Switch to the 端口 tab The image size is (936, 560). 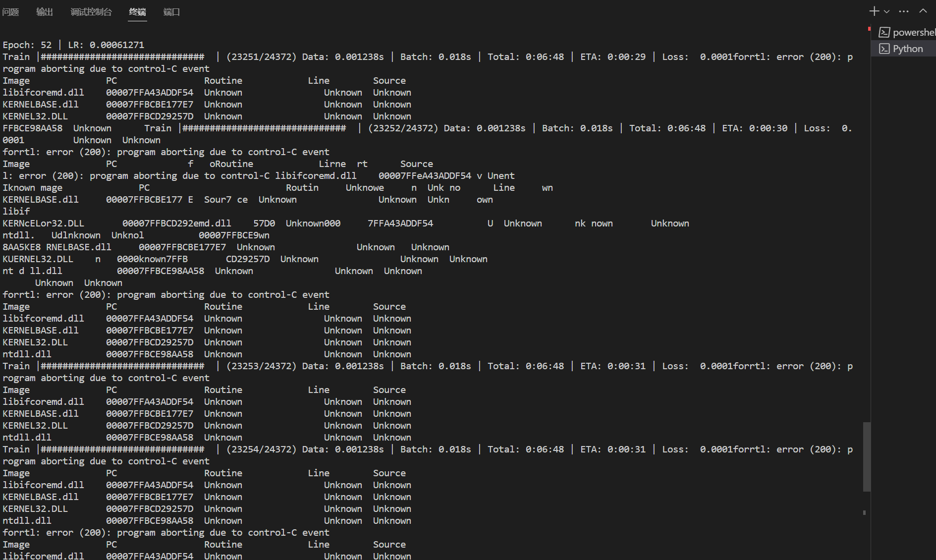pyautogui.click(x=171, y=12)
